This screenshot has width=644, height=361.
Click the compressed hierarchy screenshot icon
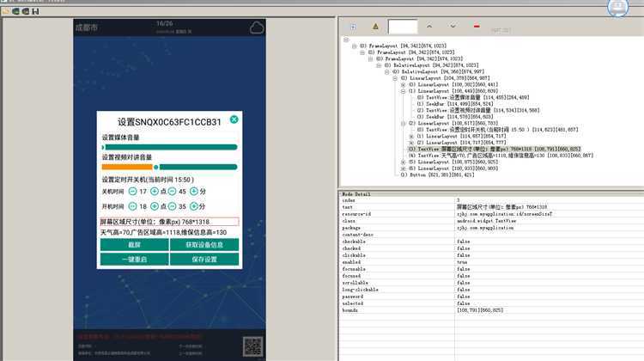tap(26, 11)
